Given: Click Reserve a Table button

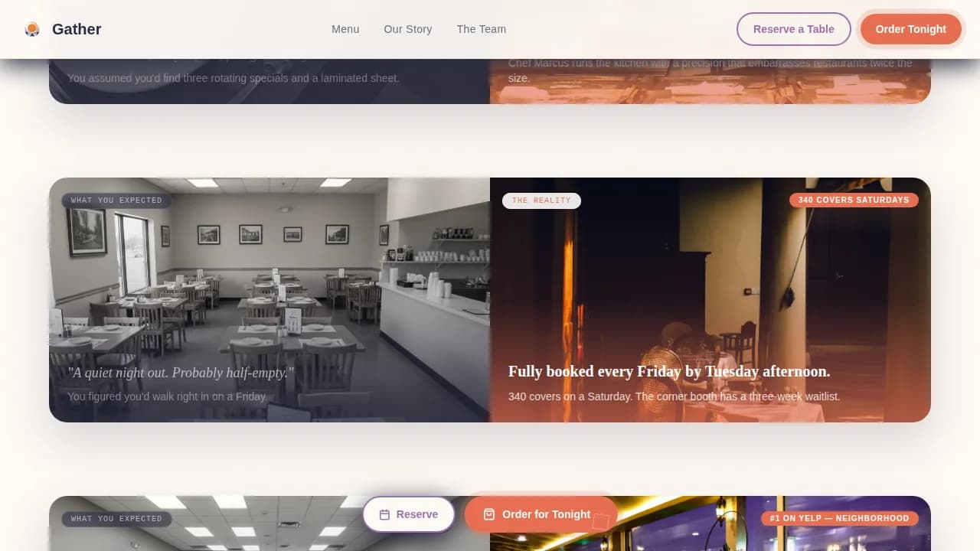Looking at the screenshot, I should [x=794, y=29].
